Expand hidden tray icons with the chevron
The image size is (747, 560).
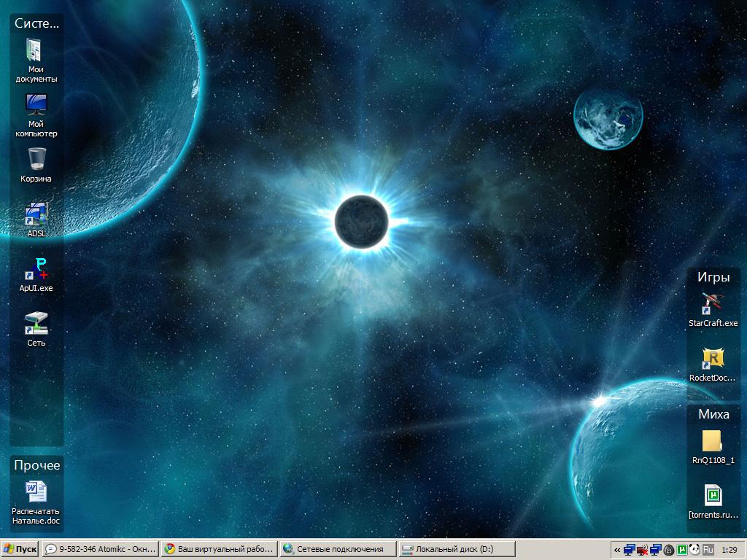[617, 550]
